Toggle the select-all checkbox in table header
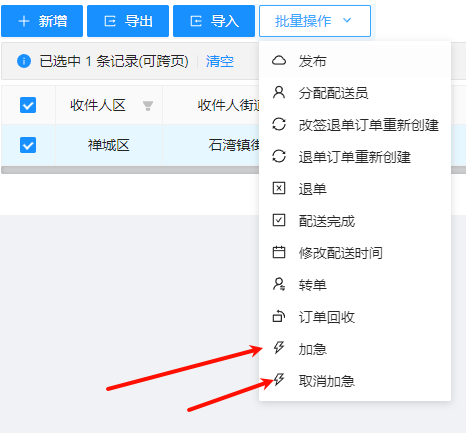Image resolution: width=466 pixels, height=433 pixels. pos(28,105)
